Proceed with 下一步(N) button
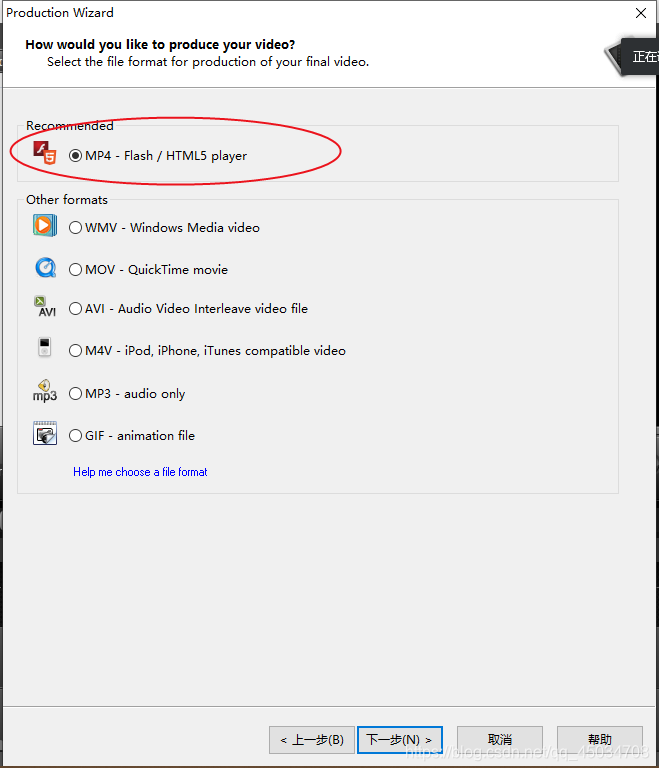659x771 pixels. tap(400, 740)
